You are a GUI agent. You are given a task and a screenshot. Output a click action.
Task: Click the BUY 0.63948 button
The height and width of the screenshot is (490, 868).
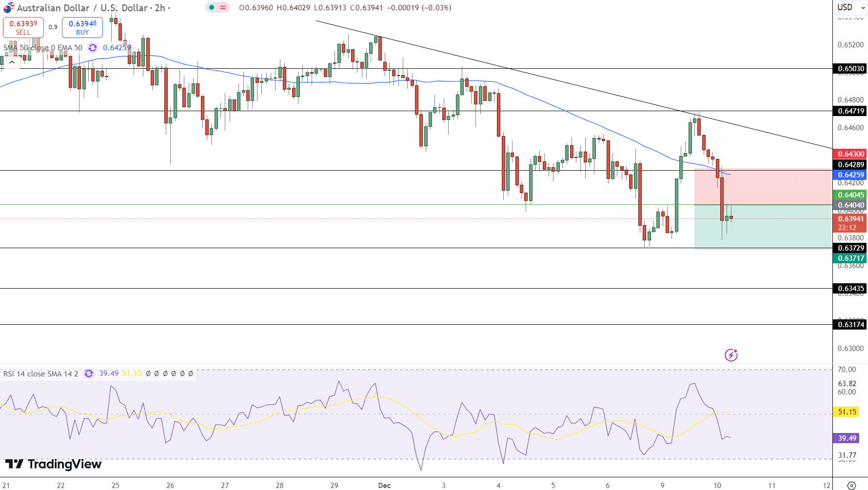(82, 27)
